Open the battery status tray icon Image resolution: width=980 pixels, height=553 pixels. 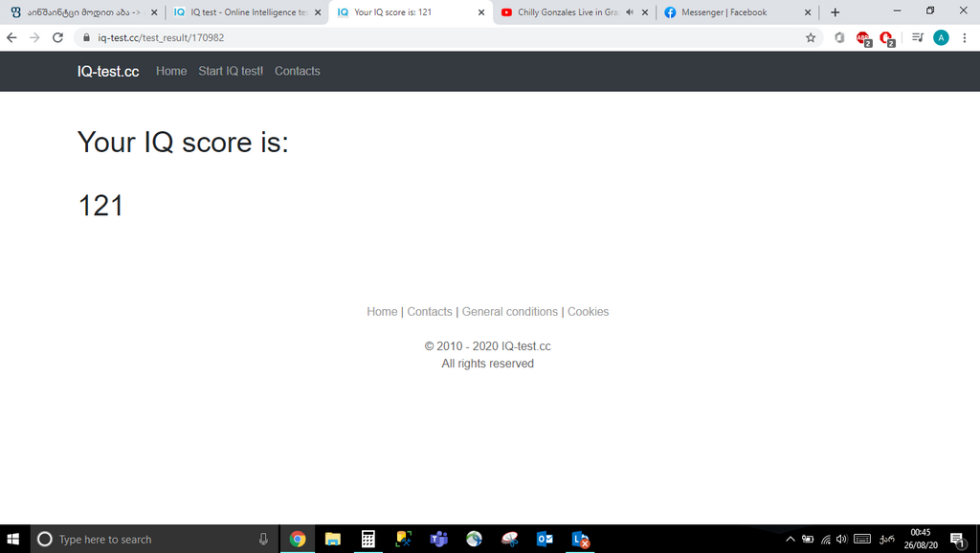pyautogui.click(x=808, y=539)
